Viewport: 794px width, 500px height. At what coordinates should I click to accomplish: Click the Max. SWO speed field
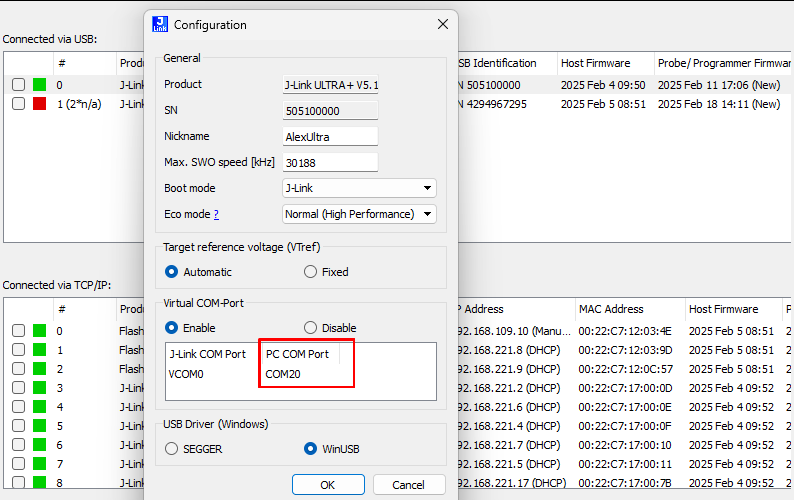click(330, 163)
